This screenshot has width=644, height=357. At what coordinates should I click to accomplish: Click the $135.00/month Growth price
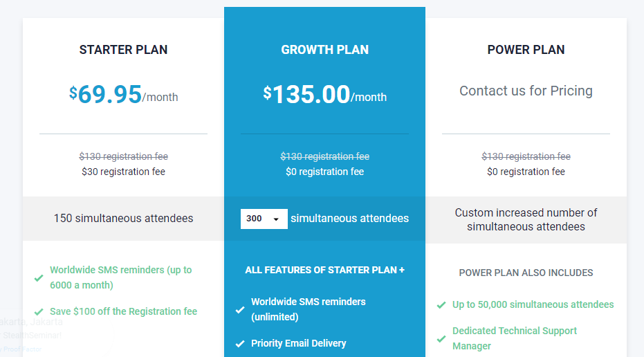324,95
